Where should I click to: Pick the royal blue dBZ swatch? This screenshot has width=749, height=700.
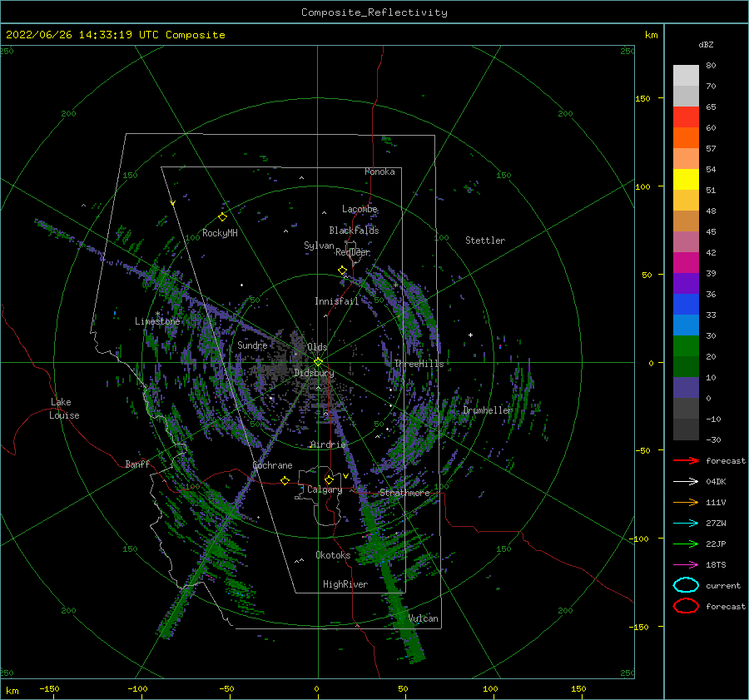click(x=686, y=305)
